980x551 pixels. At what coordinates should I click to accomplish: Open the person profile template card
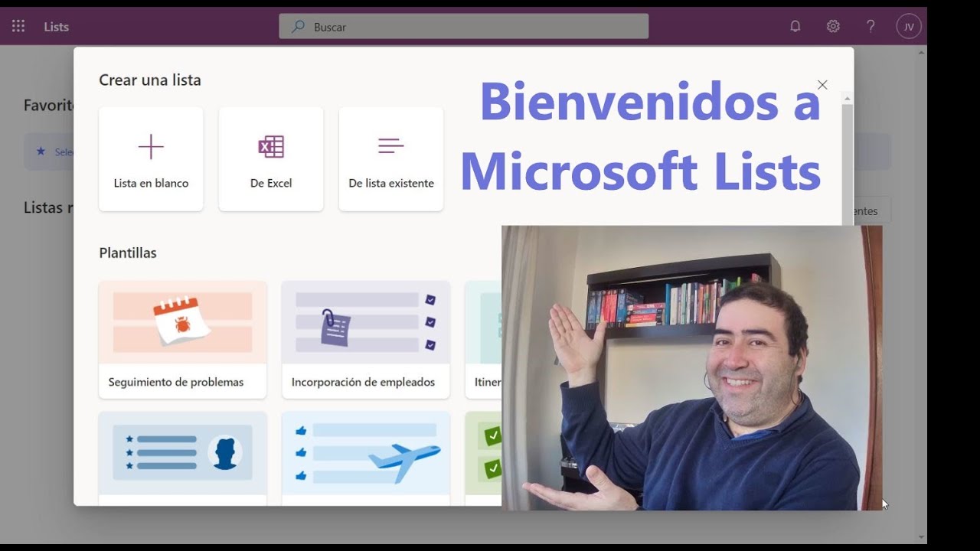[183, 458]
